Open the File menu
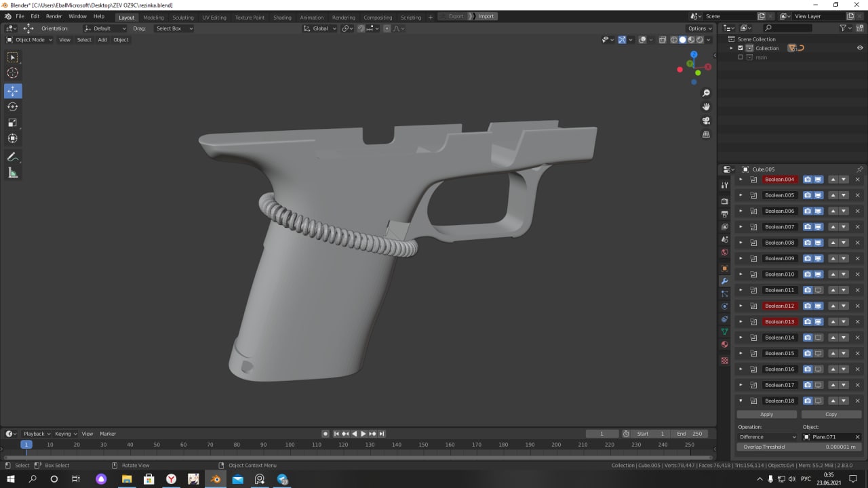The height and width of the screenshot is (488, 868). (20, 16)
